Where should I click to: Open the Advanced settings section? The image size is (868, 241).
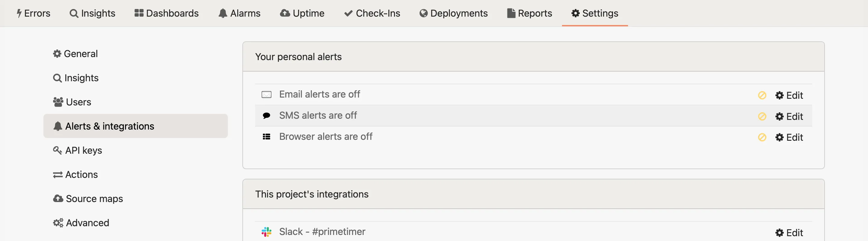tap(81, 223)
